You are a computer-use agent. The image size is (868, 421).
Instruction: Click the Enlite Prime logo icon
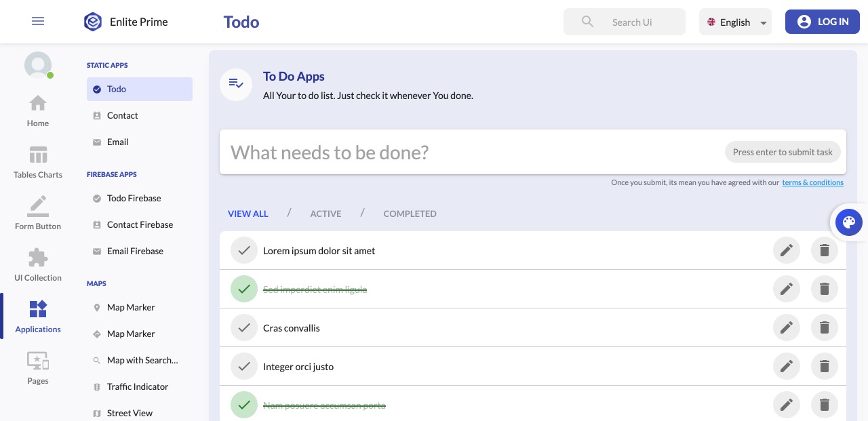tap(93, 22)
